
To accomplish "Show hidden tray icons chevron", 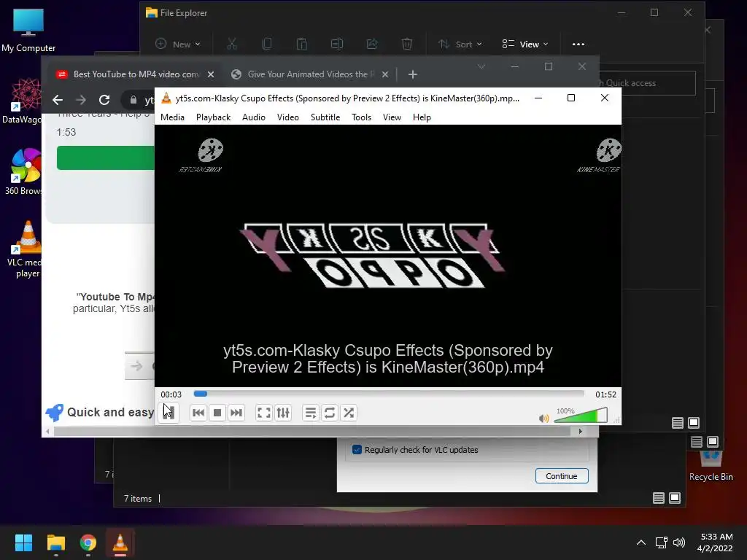I will (x=641, y=542).
